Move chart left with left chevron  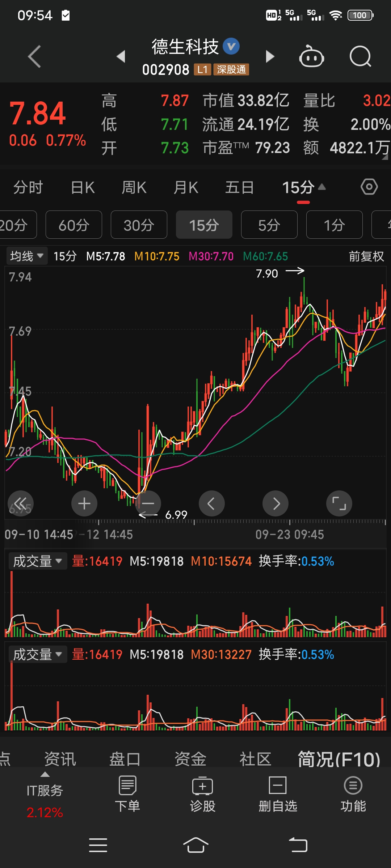tap(212, 503)
